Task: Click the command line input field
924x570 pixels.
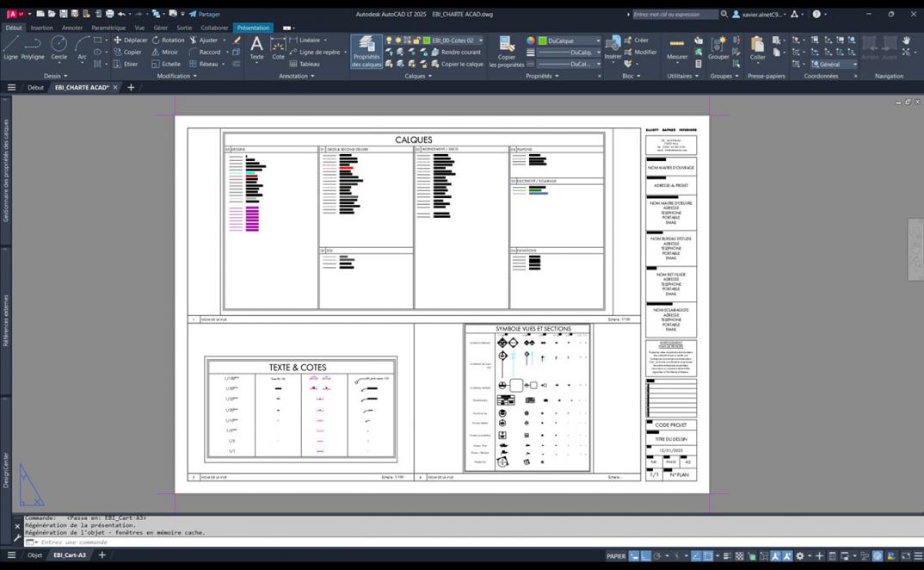Action: tap(172, 542)
